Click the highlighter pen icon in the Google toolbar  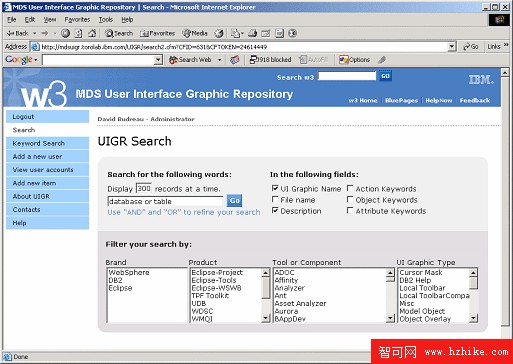tap(382, 60)
